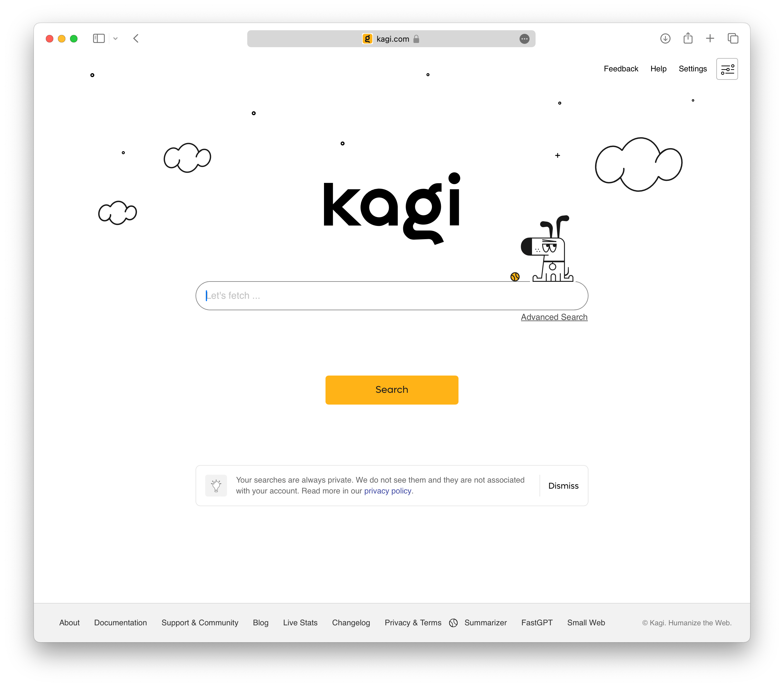Click the lightbulb tip icon
The width and height of the screenshot is (784, 687).
click(216, 486)
